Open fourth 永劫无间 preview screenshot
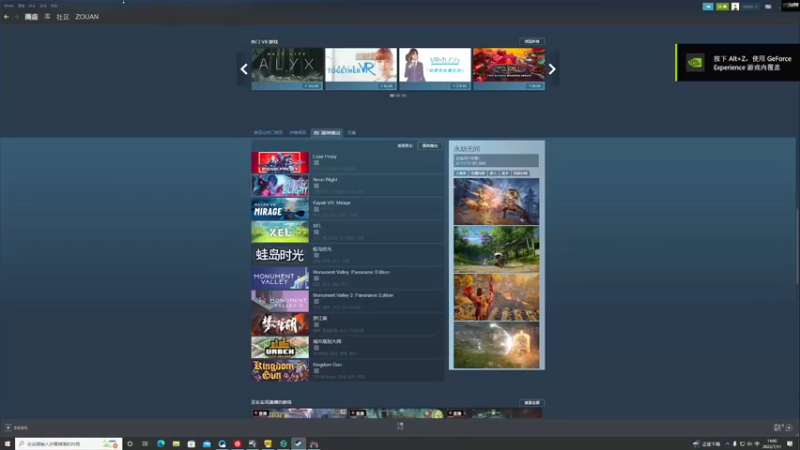The image size is (800, 450). point(496,345)
